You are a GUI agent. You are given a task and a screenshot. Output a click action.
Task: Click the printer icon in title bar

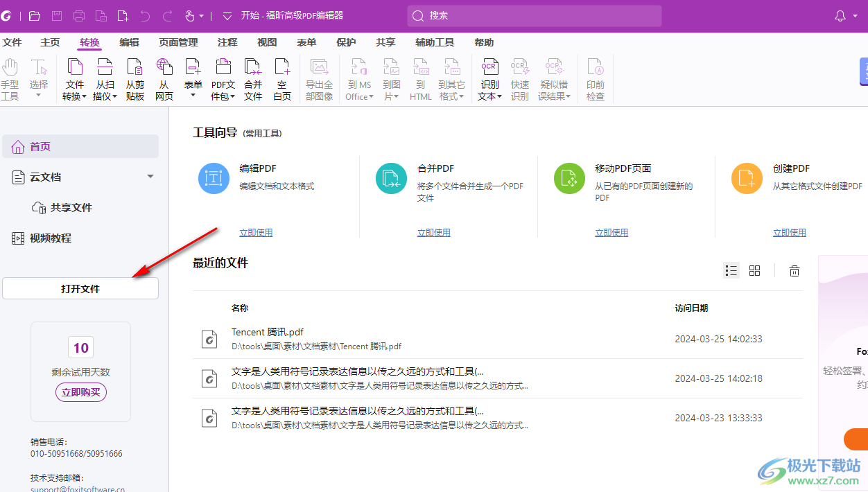pyautogui.click(x=79, y=16)
